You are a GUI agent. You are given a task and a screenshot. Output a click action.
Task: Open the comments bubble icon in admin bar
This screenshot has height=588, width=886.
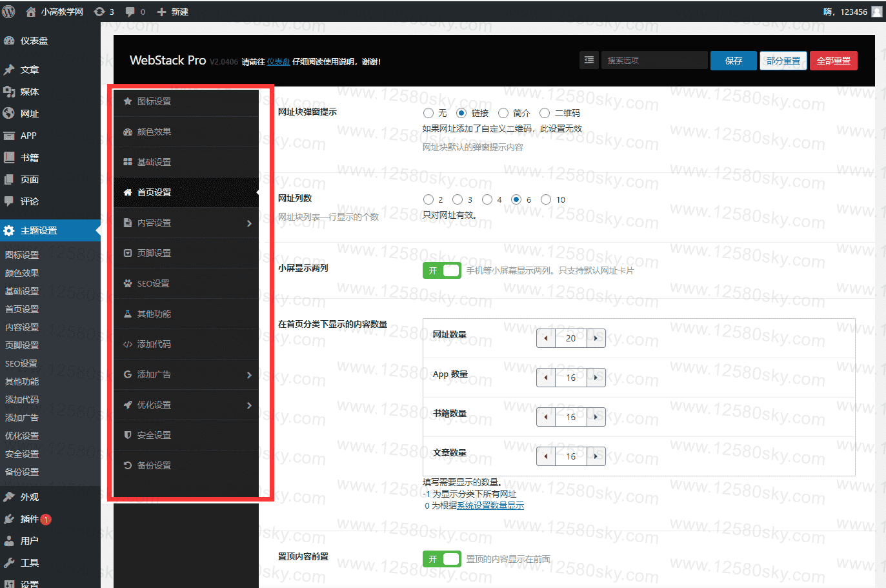click(x=130, y=12)
